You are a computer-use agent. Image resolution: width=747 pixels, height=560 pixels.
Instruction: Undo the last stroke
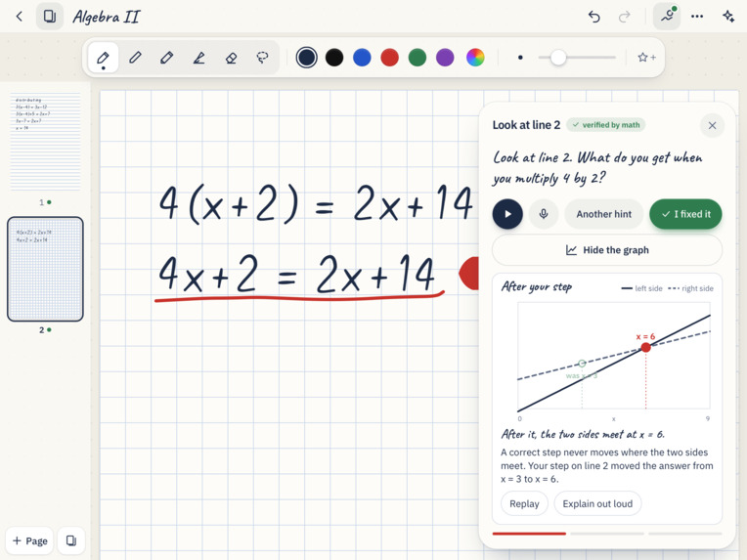point(594,17)
